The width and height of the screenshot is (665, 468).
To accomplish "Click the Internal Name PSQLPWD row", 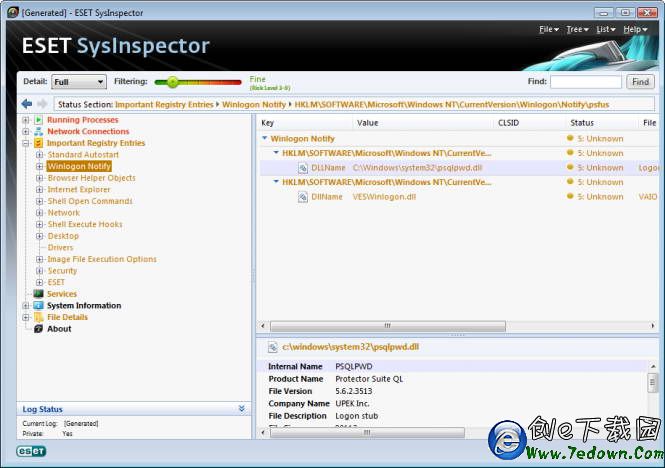I will click(x=452, y=366).
